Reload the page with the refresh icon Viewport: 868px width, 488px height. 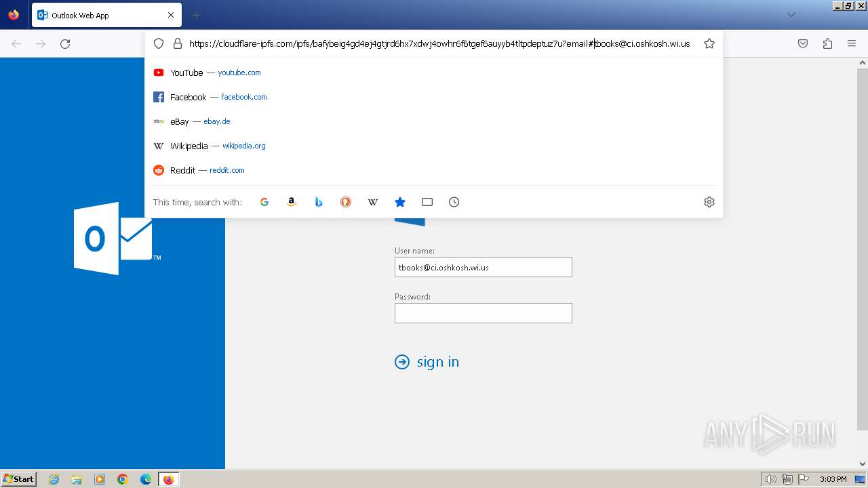(65, 43)
